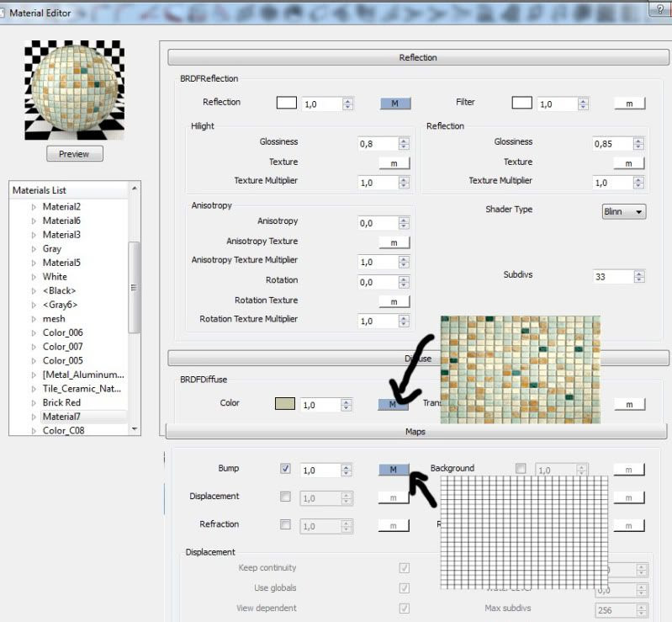Toggle the Use globals checkbox
This screenshot has width=672, height=622.
(x=405, y=588)
